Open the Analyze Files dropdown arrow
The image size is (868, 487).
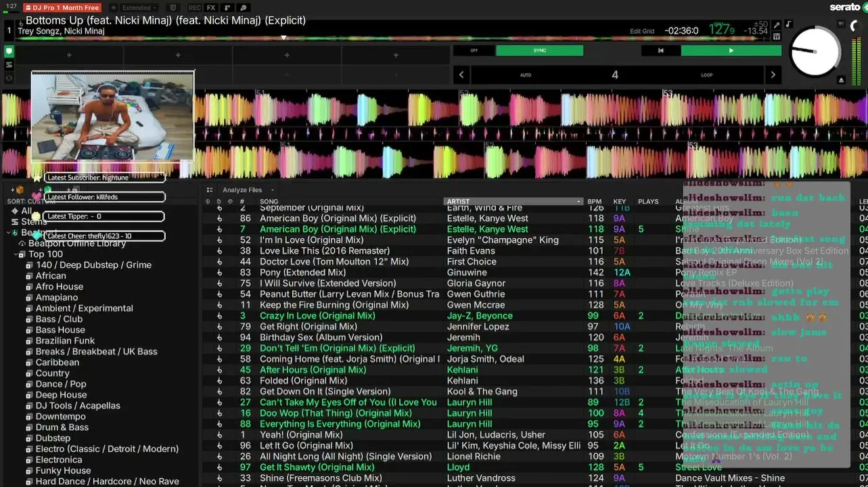coord(272,190)
